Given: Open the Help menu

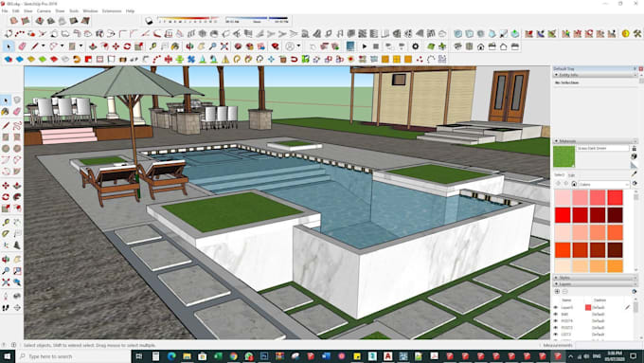Looking at the screenshot, I should click(x=130, y=11).
